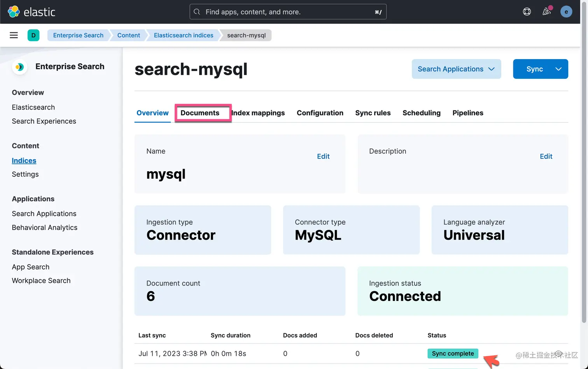Open Workplace Search in sidebar

click(x=41, y=280)
